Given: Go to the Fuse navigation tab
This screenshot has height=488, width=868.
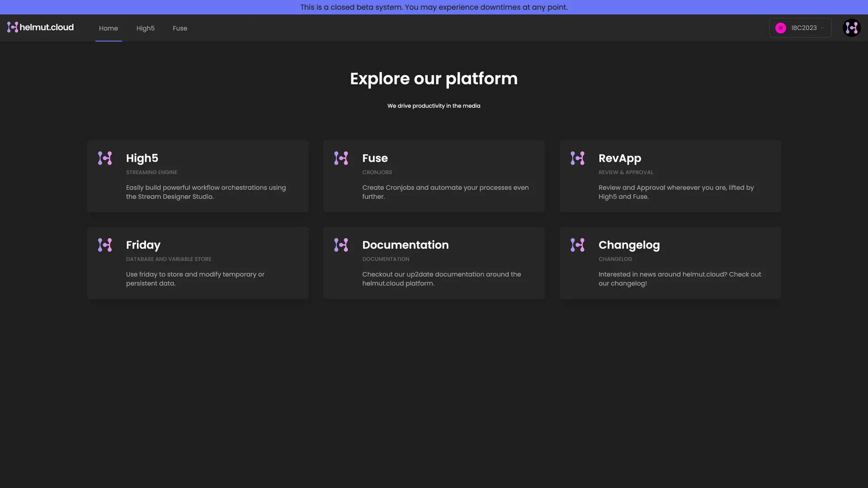Looking at the screenshot, I should coord(180,28).
